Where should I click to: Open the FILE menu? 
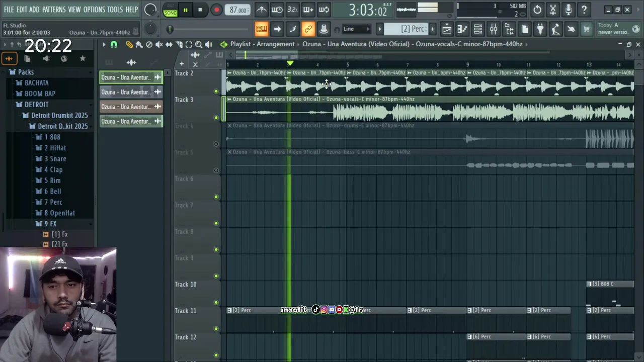click(x=9, y=10)
